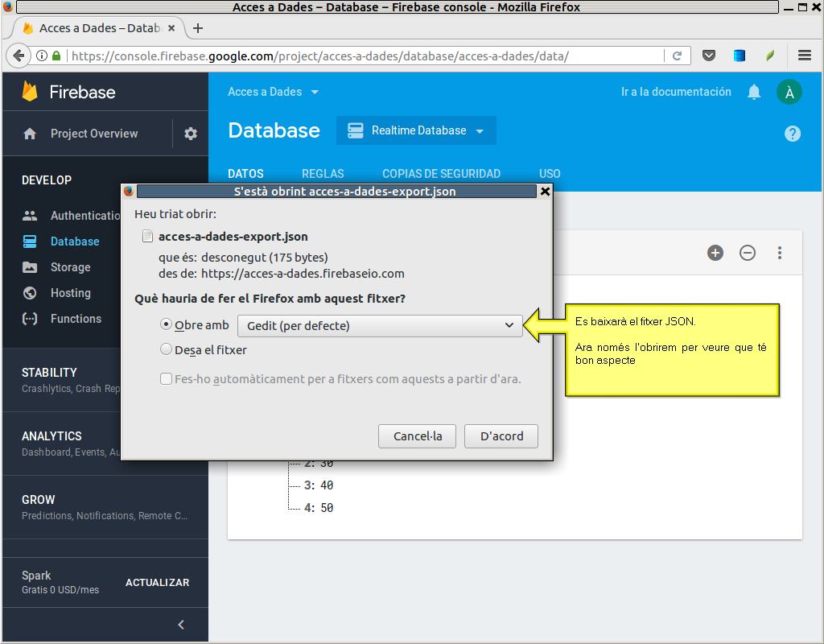
Task: Click the DEVELOP section heading
Action: click(x=46, y=180)
